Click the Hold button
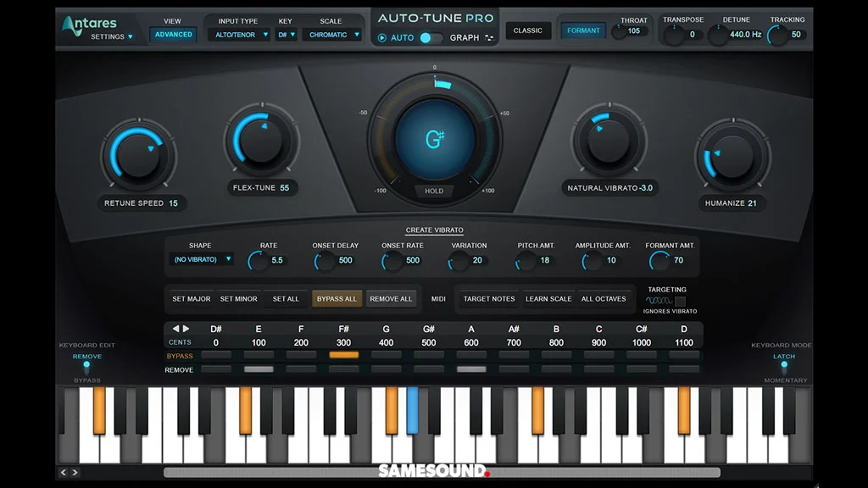 pos(434,191)
